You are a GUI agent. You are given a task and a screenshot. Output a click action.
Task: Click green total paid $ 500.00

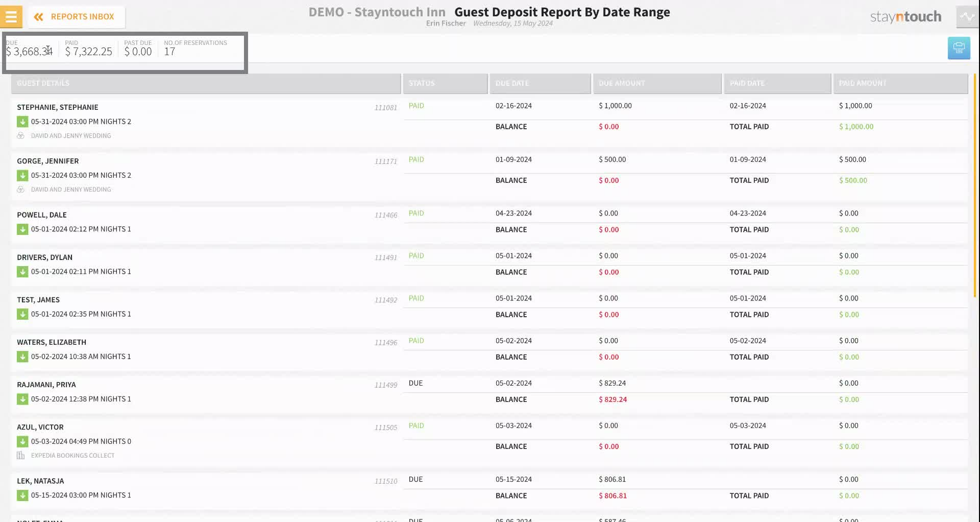853,180
